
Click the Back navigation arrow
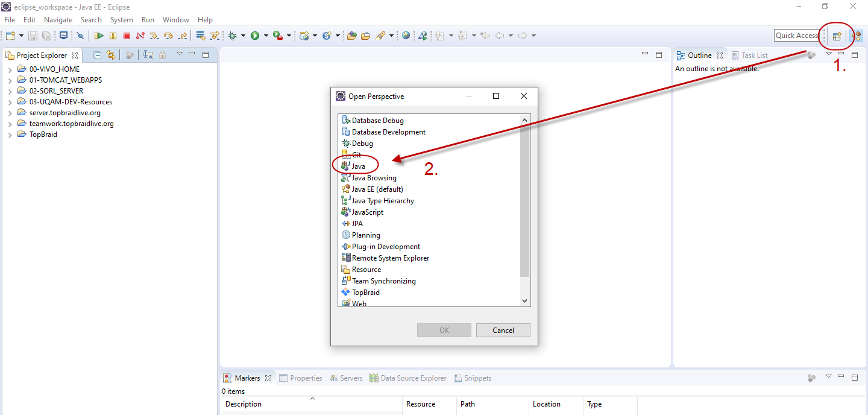pos(500,36)
